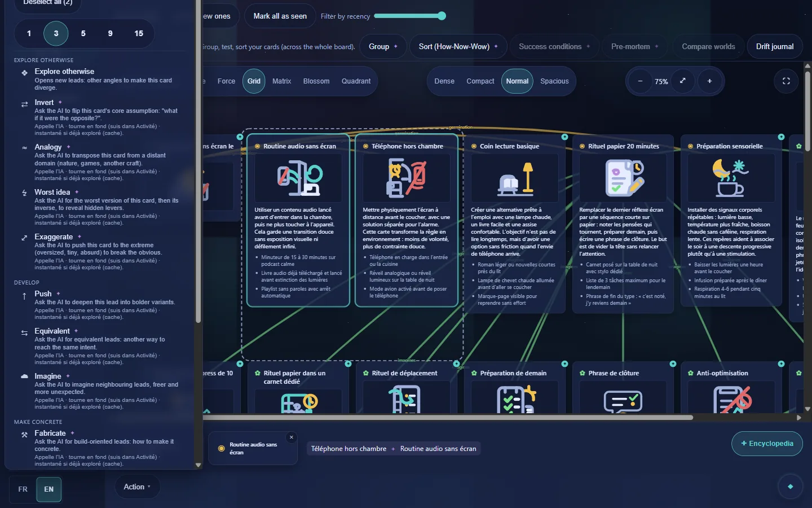
Task: Select count option 5
Action: [x=83, y=33]
